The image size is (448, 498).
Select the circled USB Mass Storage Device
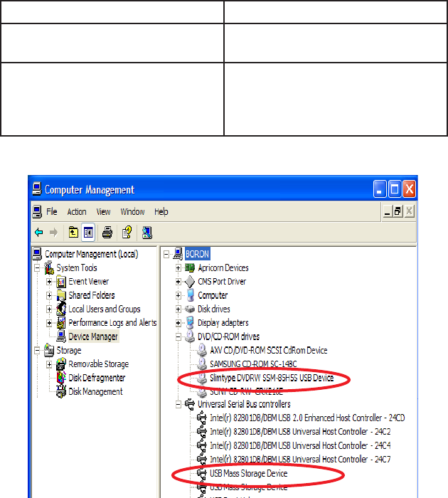(249, 473)
